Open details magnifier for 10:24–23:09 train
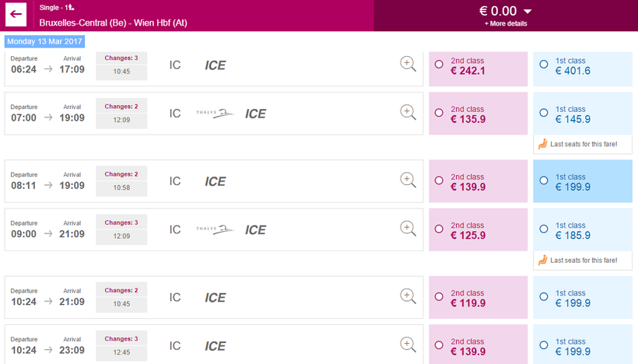 click(408, 345)
